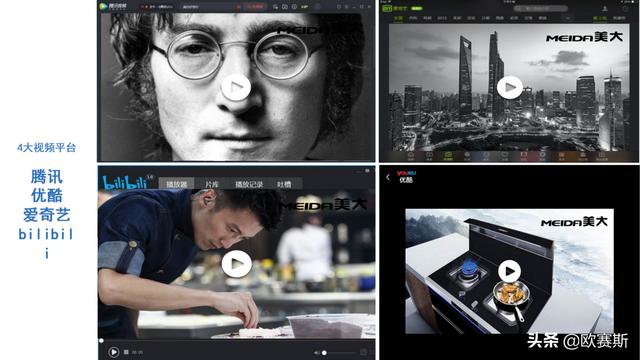The image size is (640, 360).
Task: Click bilibili video progress bar handle
Action: point(101,340)
